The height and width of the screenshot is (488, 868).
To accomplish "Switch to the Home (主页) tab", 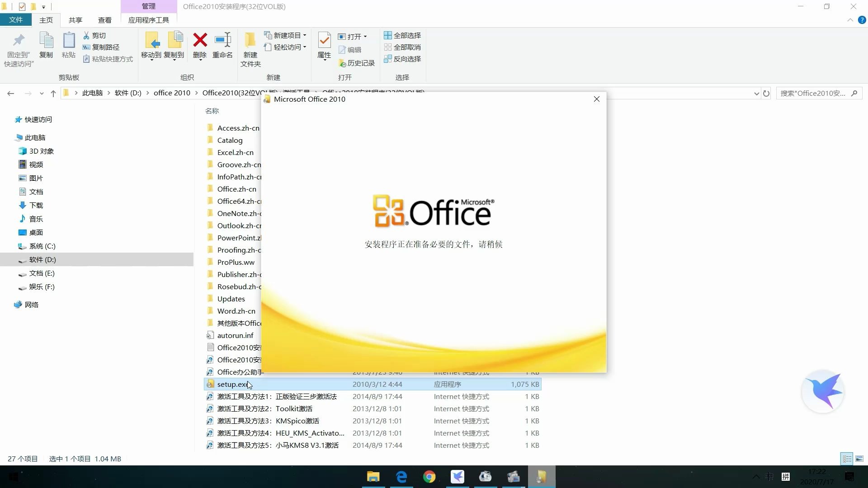I will tap(46, 20).
